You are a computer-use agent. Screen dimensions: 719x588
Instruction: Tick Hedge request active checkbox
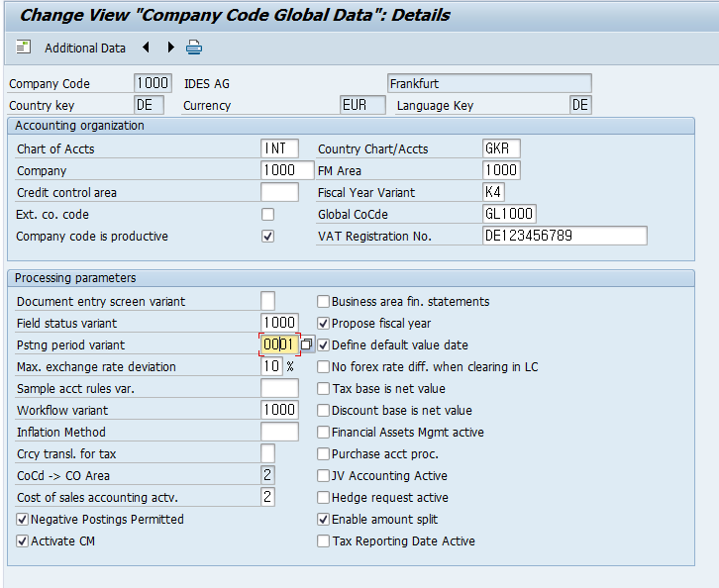click(323, 498)
